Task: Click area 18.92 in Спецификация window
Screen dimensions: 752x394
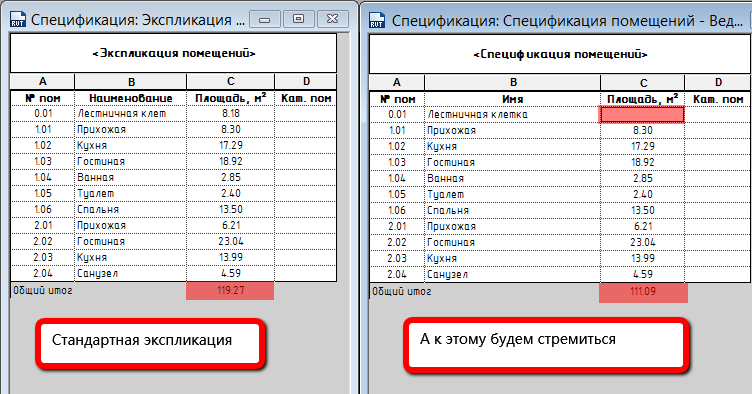Action: [x=643, y=162]
